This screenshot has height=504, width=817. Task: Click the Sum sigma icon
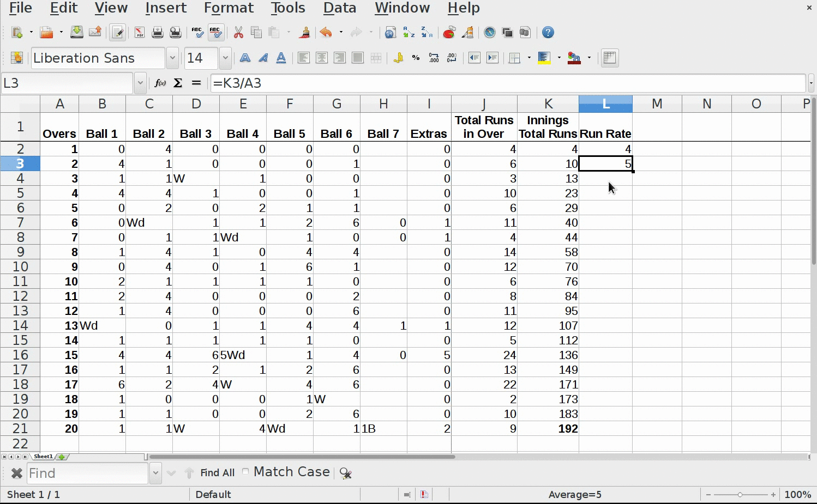pyautogui.click(x=178, y=83)
